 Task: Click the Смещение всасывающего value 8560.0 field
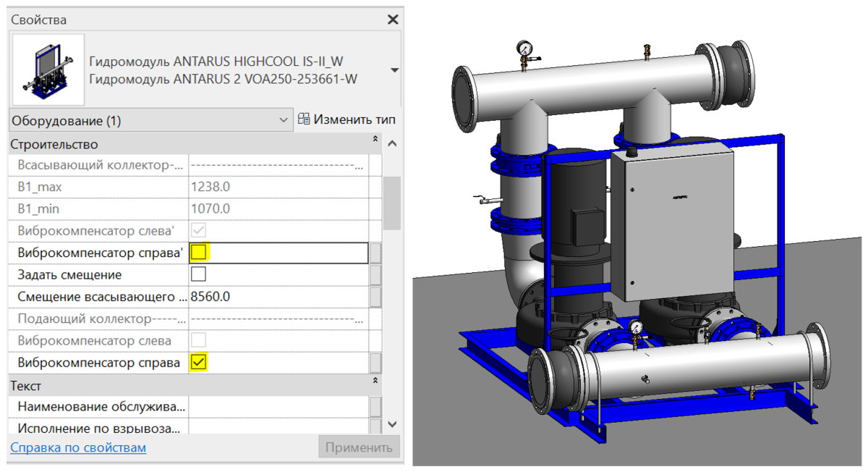pyautogui.click(x=278, y=297)
